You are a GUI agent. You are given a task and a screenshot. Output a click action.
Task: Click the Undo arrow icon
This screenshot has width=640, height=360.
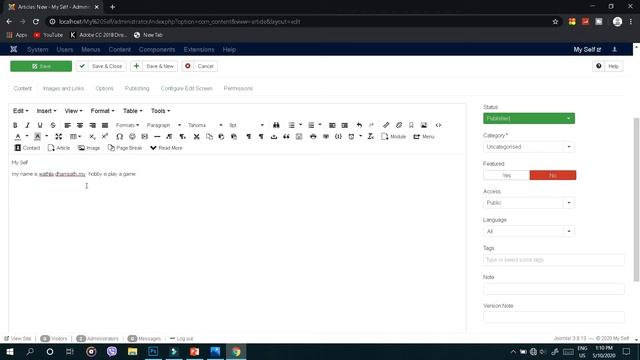click(359, 125)
